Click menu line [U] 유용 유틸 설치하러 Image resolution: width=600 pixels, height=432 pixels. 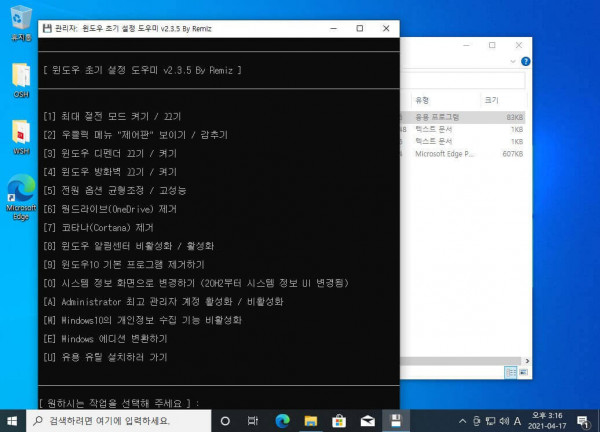tap(105, 357)
